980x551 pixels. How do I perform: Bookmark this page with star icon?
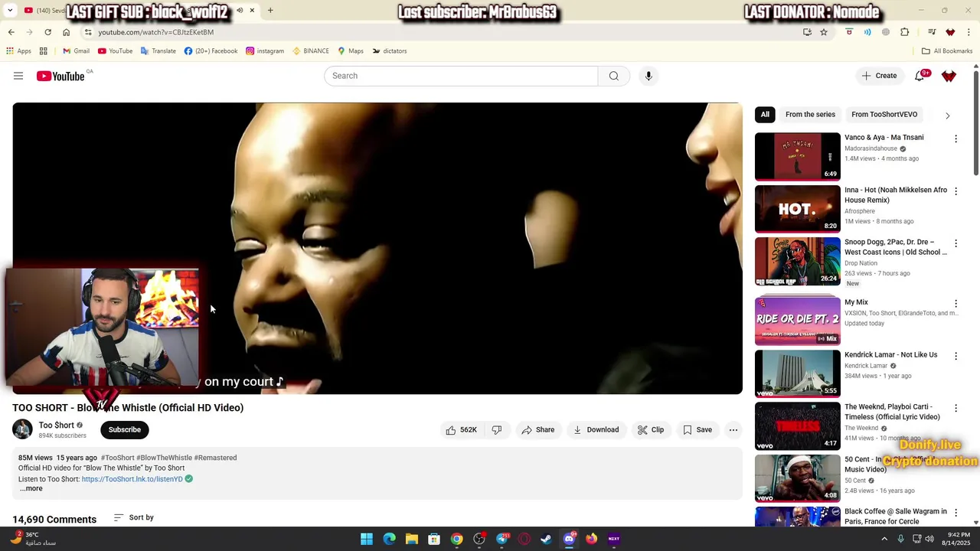click(824, 32)
